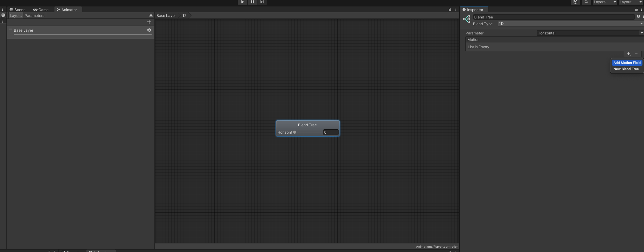Screen dimensions: 644x252
Task: Open the Layers dropdown in top bar
Action: (604, 2)
